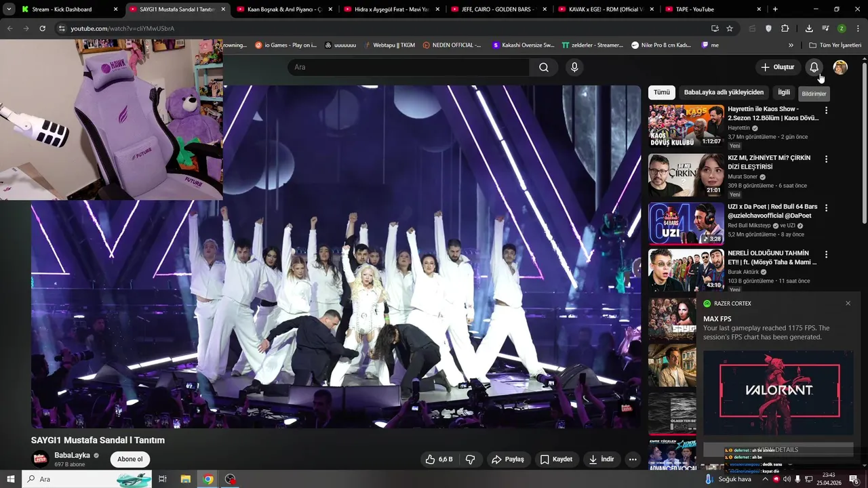Open Task View on taskbar
This screenshot has height=488, width=868.
163,479
